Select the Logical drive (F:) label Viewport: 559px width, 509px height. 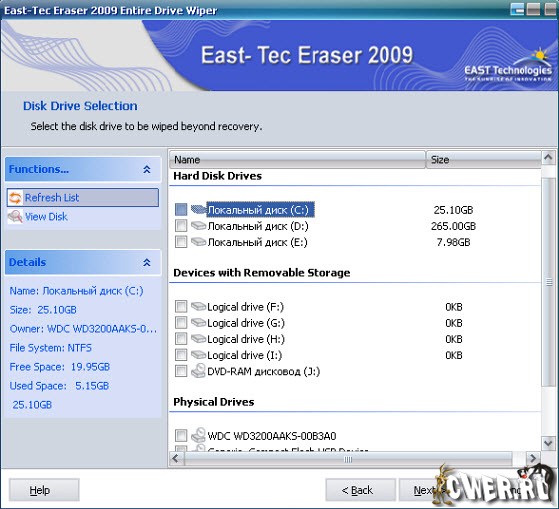(x=246, y=307)
